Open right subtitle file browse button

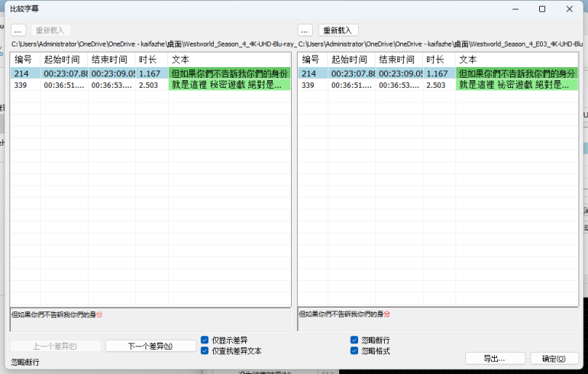tap(305, 31)
